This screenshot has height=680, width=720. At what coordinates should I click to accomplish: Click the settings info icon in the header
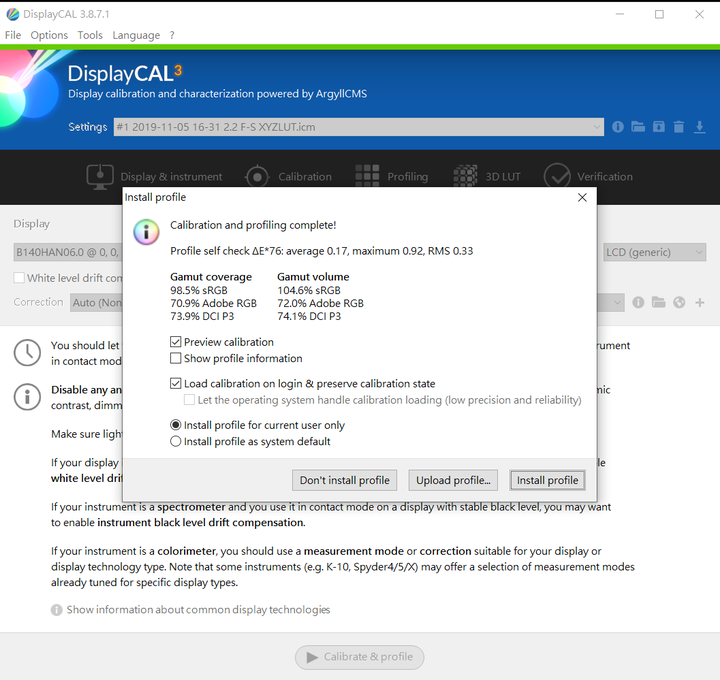pos(618,127)
